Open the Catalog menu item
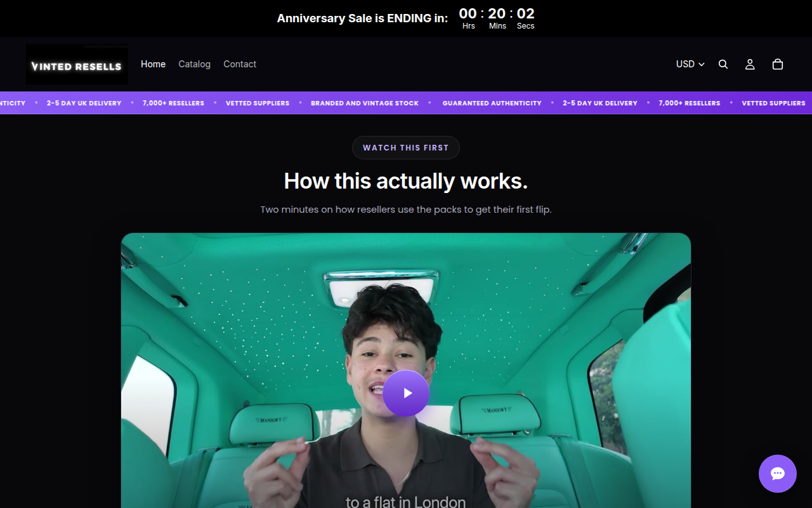Image resolution: width=812 pixels, height=508 pixels. (194, 64)
